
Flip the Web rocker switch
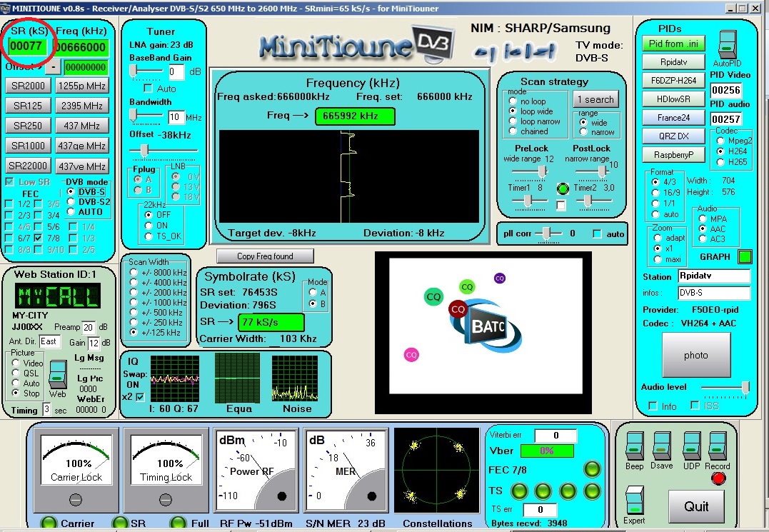point(58,376)
